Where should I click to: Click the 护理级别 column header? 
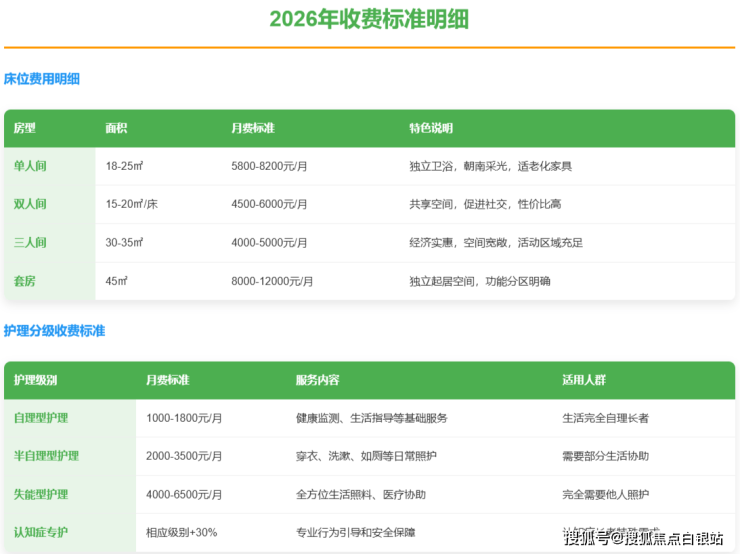[35, 381]
